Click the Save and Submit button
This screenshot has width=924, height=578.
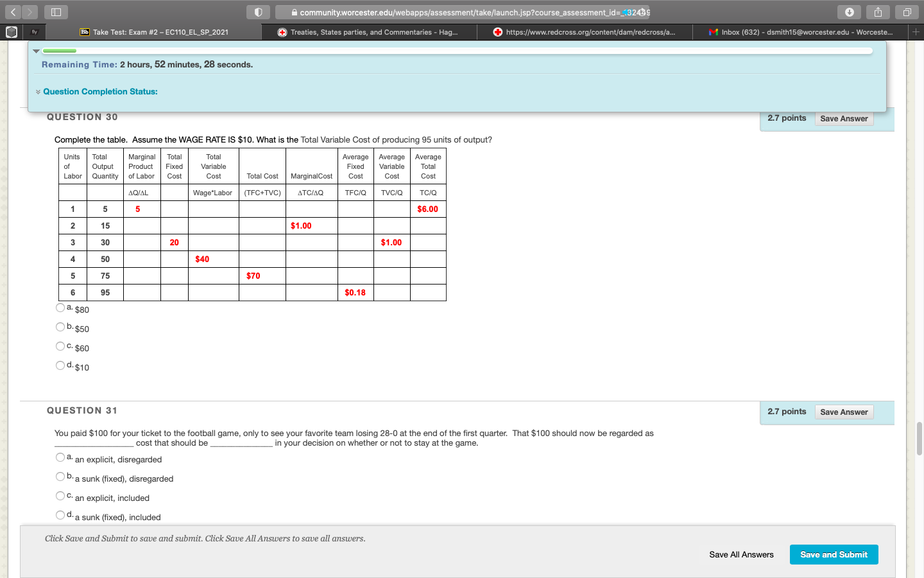click(x=834, y=554)
